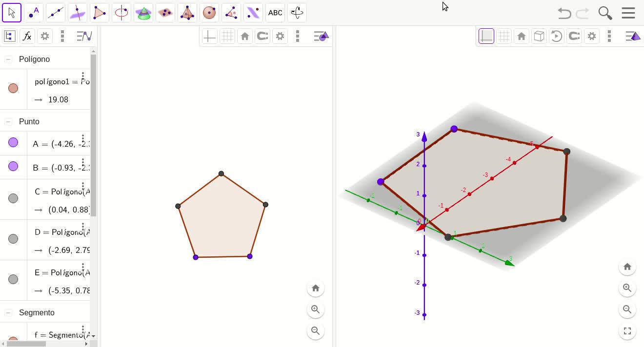Open 3D projection type cube option
644x347 pixels.
539,36
